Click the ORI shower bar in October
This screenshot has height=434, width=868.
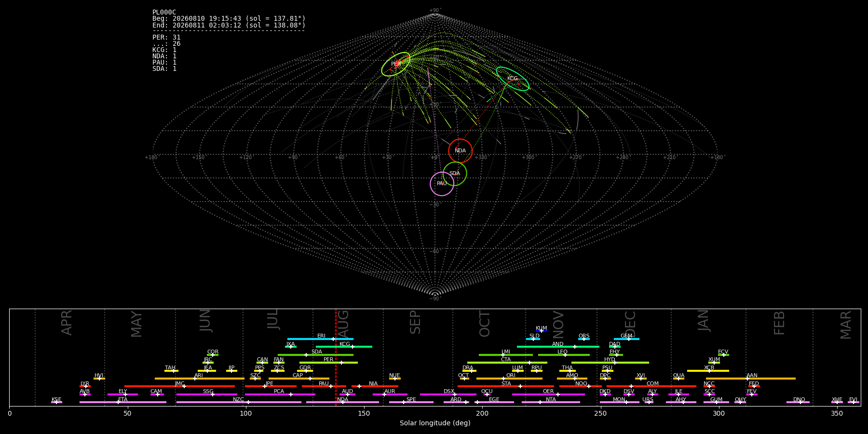point(509,379)
